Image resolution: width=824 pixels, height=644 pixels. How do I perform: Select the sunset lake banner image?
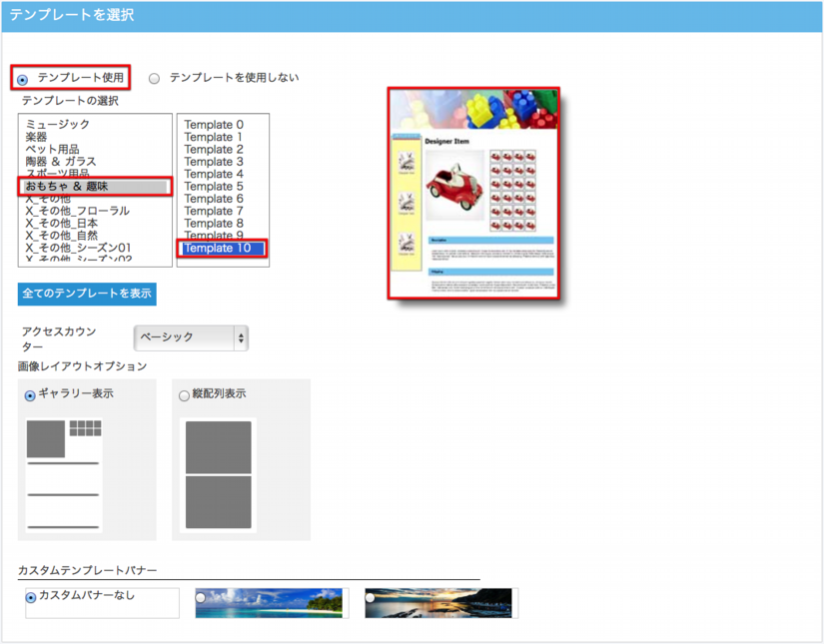click(x=439, y=603)
